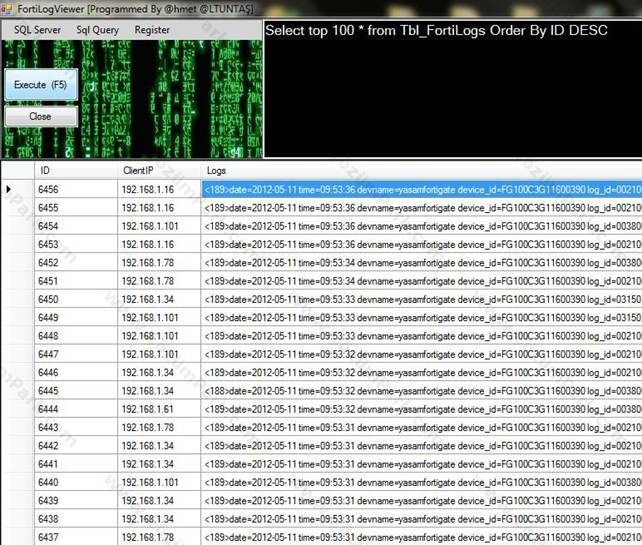Select the ID cell 6455

76,208
